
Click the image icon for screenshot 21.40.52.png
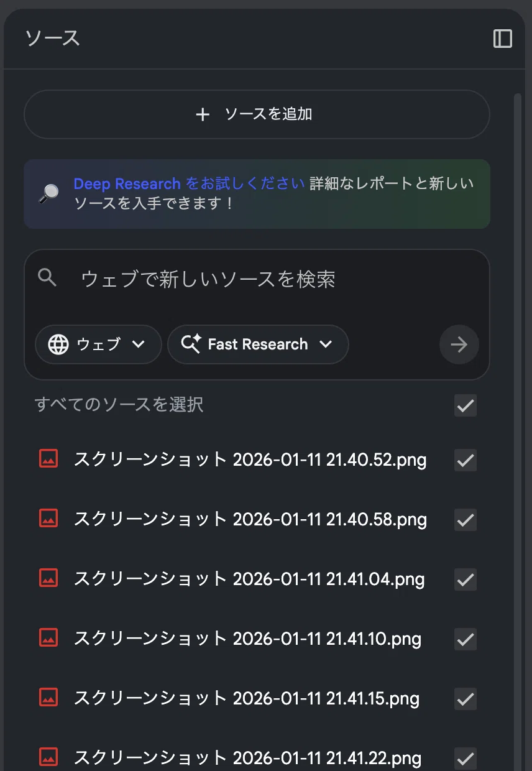click(x=48, y=459)
